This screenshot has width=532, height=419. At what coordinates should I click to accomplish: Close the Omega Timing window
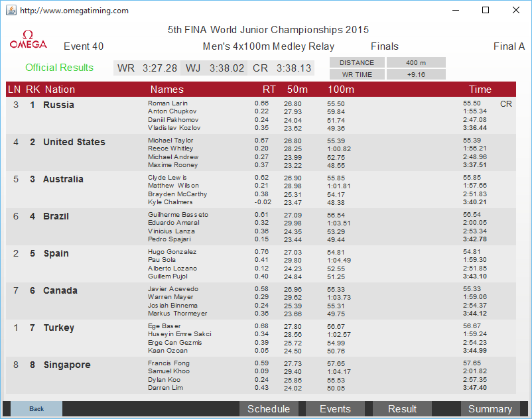point(516,11)
